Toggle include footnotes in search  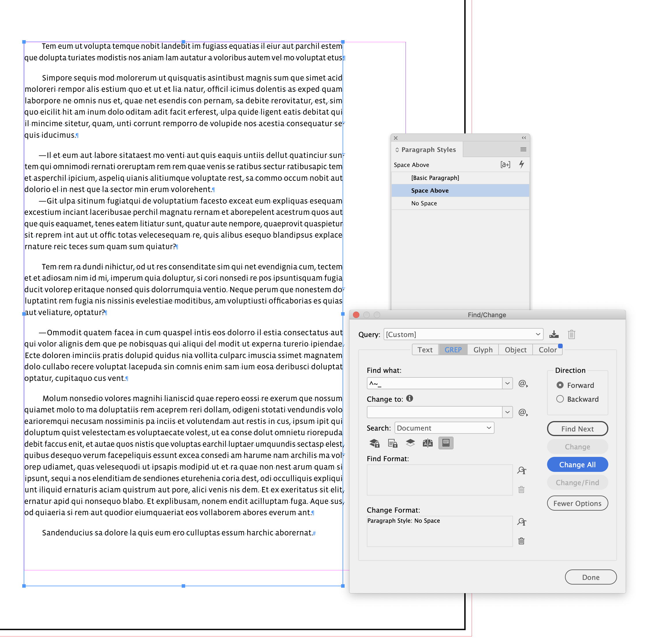445,443
